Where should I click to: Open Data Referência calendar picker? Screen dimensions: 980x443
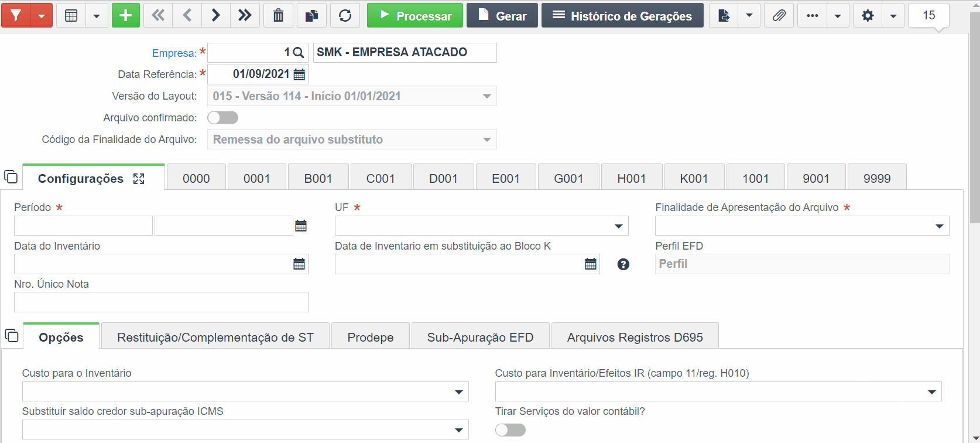click(x=299, y=74)
